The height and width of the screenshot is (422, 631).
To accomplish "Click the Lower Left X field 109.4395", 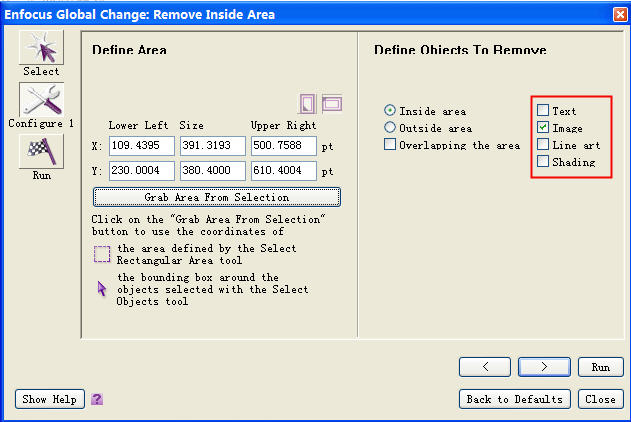I will tap(142, 146).
